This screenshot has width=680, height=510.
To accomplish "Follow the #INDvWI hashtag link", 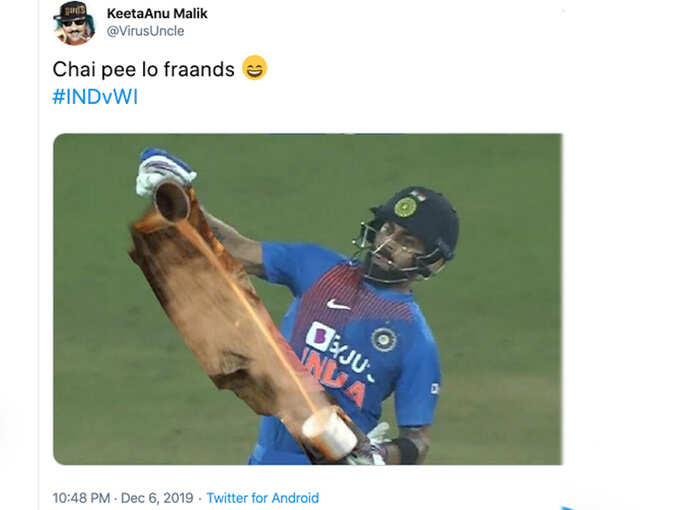I will click(x=95, y=97).
